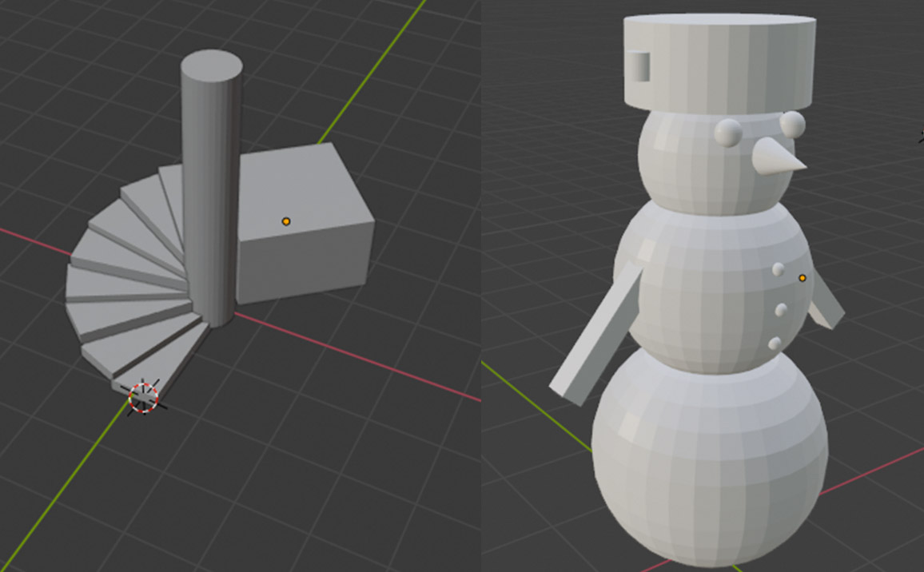Select the snowman's long left arm
This screenshot has width=924, height=572.
pos(595,334)
